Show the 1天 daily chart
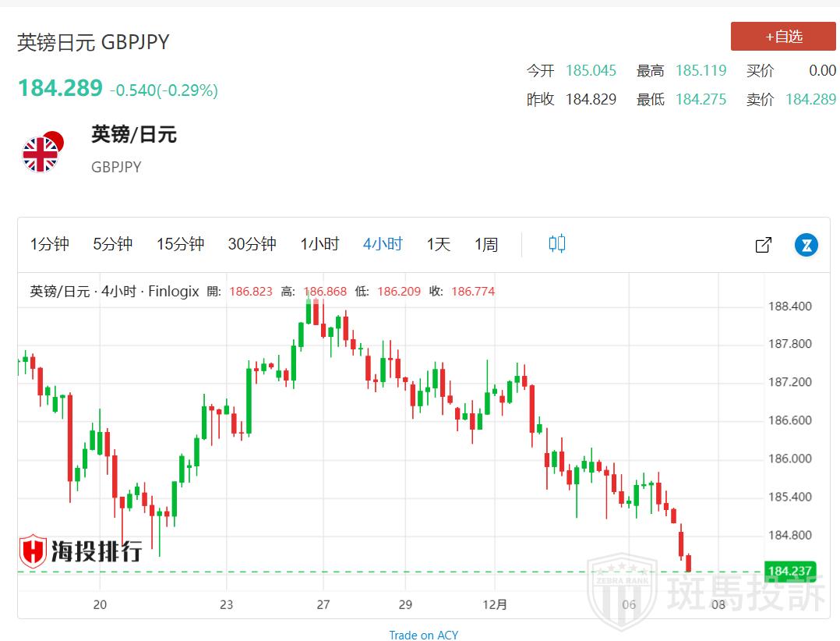The image size is (840, 641). coord(438,244)
